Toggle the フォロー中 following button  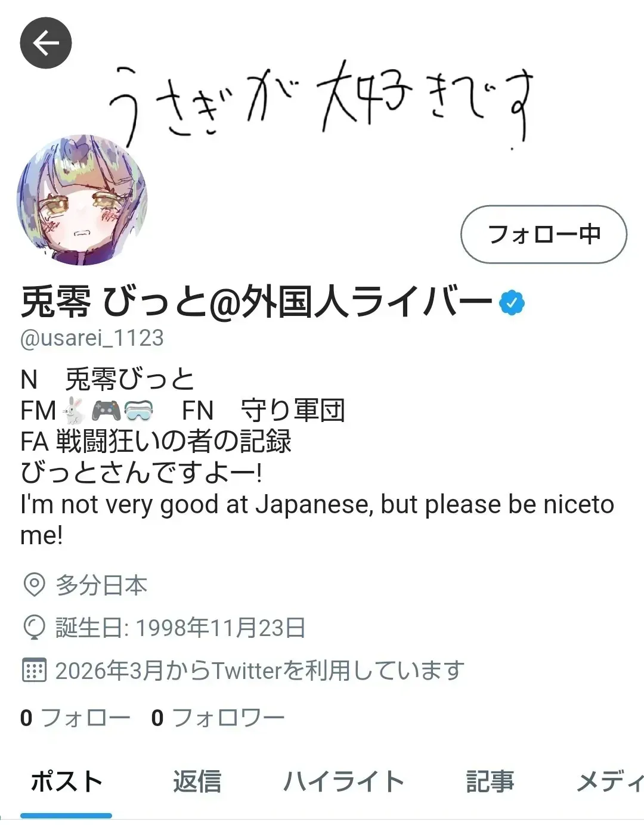tap(544, 234)
